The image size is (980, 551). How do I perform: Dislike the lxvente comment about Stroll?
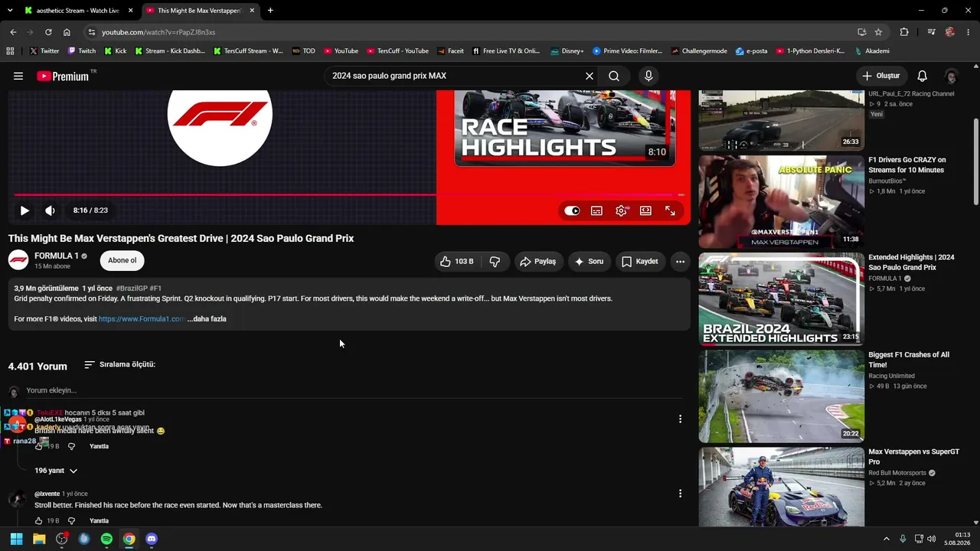tap(71, 521)
